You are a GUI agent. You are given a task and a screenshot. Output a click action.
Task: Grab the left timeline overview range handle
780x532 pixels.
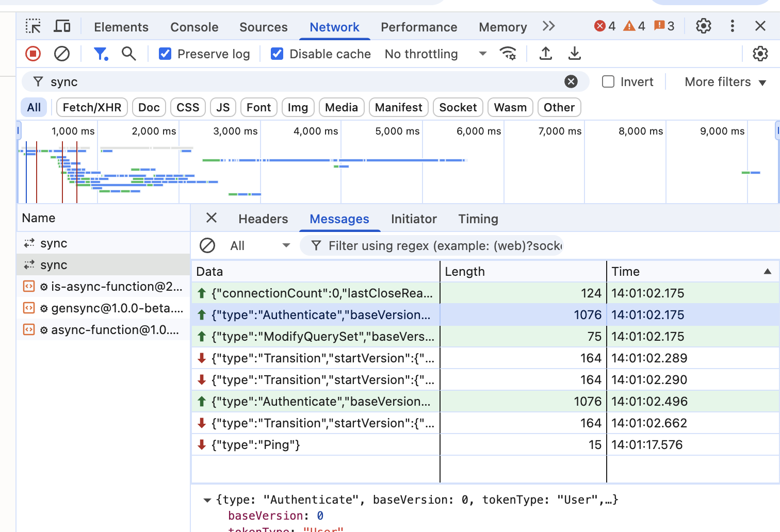coord(19,130)
